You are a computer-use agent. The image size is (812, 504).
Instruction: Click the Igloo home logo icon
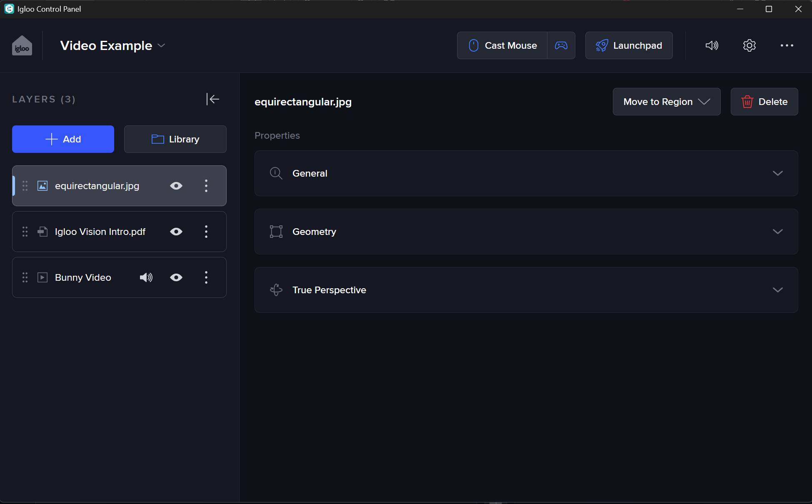point(22,45)
